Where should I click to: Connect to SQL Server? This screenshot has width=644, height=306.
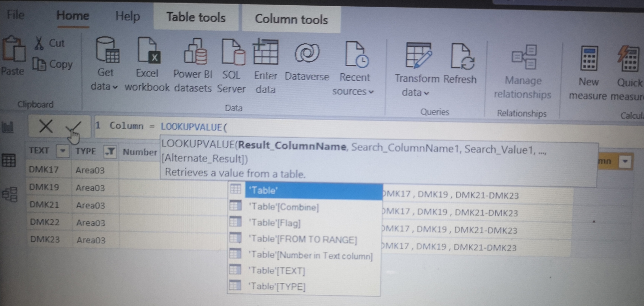coord(232,66)
